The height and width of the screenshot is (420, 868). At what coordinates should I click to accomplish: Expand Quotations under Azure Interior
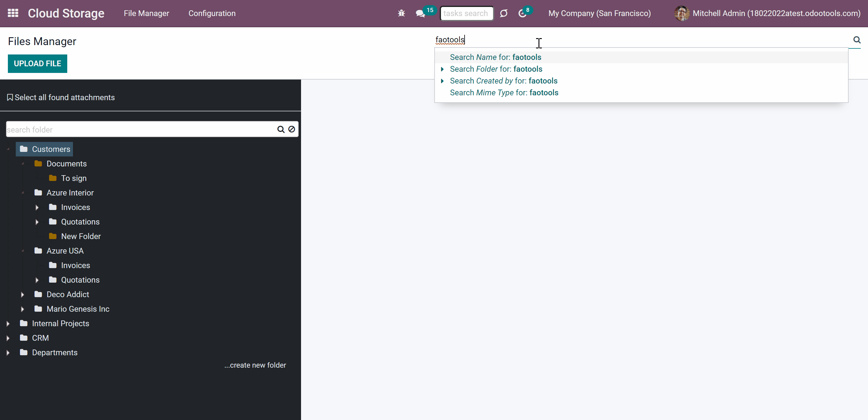click(x=37, y=222)
